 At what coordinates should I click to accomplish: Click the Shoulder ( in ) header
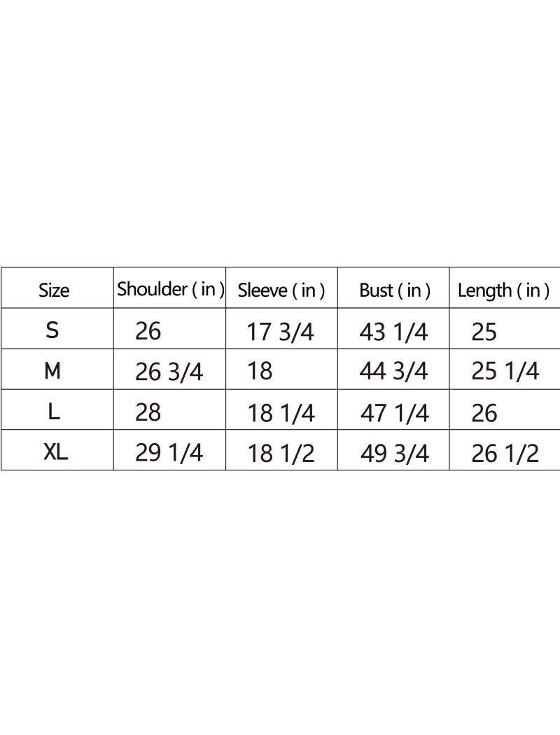point(170,289)
